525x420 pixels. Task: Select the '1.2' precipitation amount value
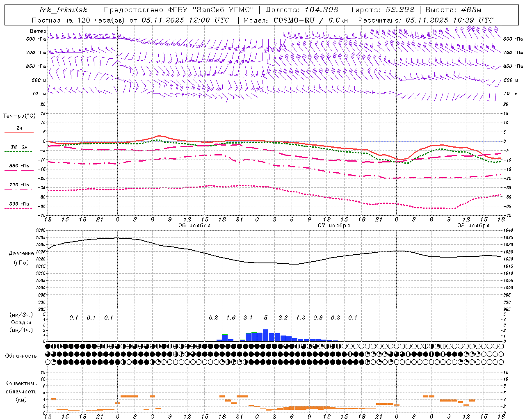301,317
